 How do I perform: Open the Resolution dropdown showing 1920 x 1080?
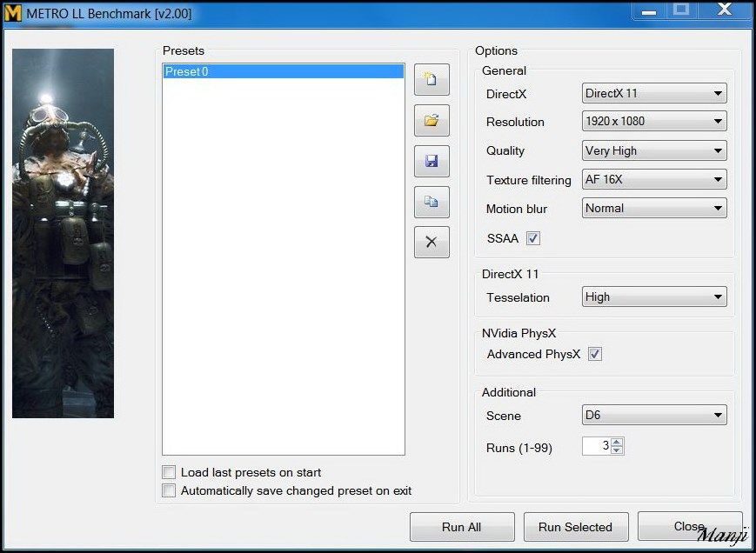pos(654,122)
